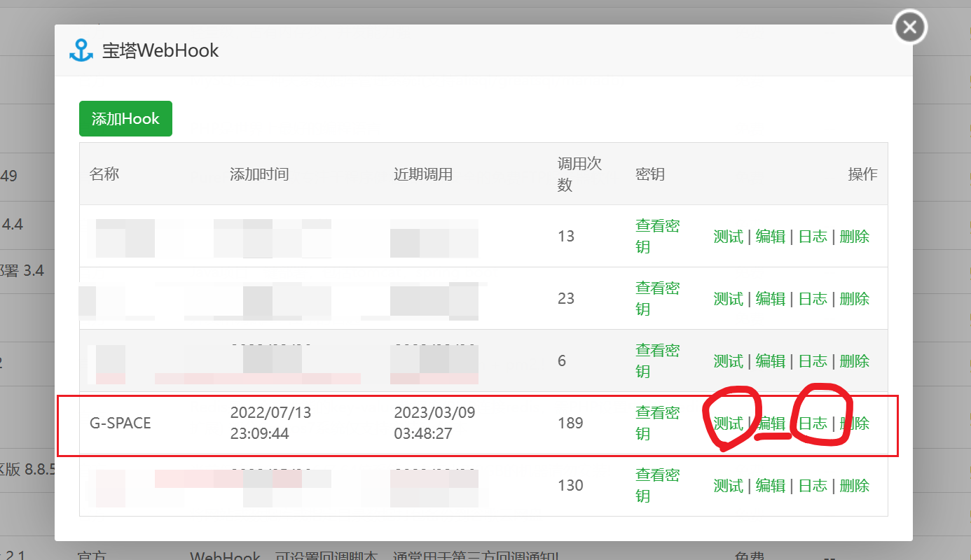Click the 名称 column header
The height and width of the screenshot is (560, 971).
(x=104, y=174)
